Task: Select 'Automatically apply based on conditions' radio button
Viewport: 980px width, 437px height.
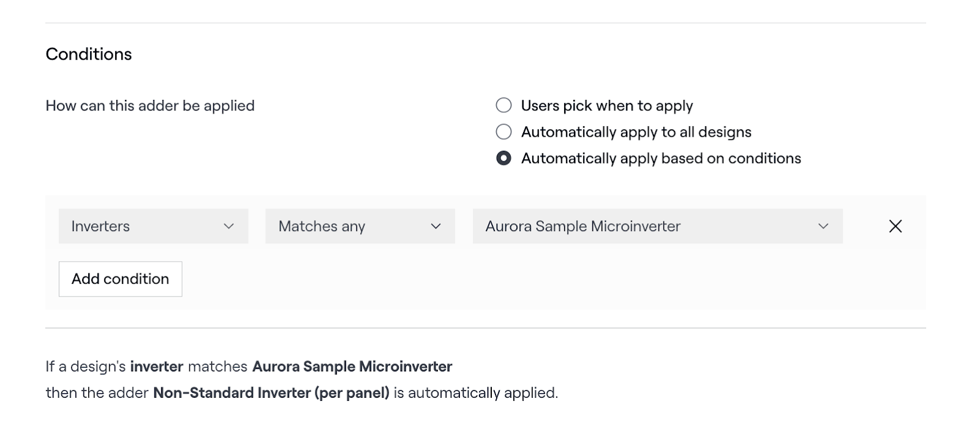Action: click(503, 158)
